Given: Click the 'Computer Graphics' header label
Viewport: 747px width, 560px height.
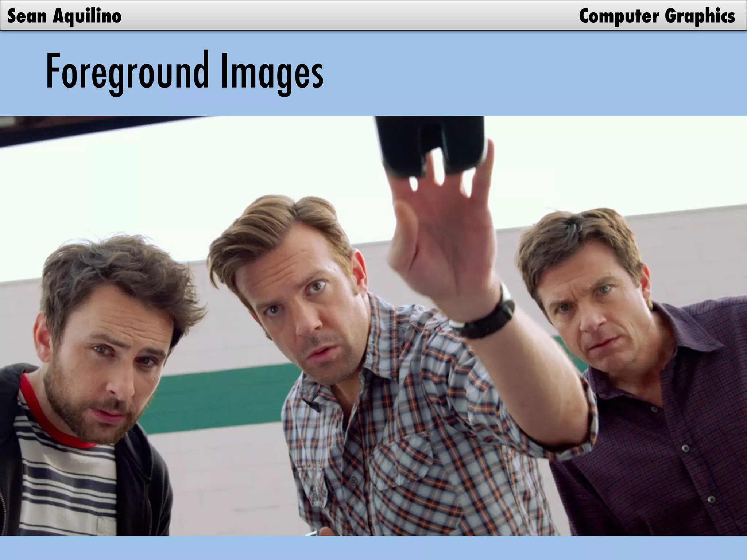Looking at the screenshot, I should (657, 16).
